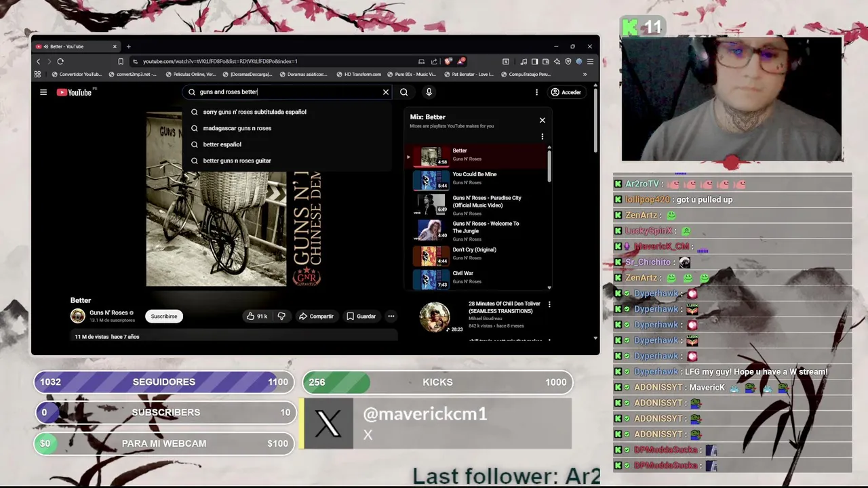Select suggestion 'sorry guns n' roses subtitulada español'
This screenshot has height=488, width=868.
(x=288, y=112)
